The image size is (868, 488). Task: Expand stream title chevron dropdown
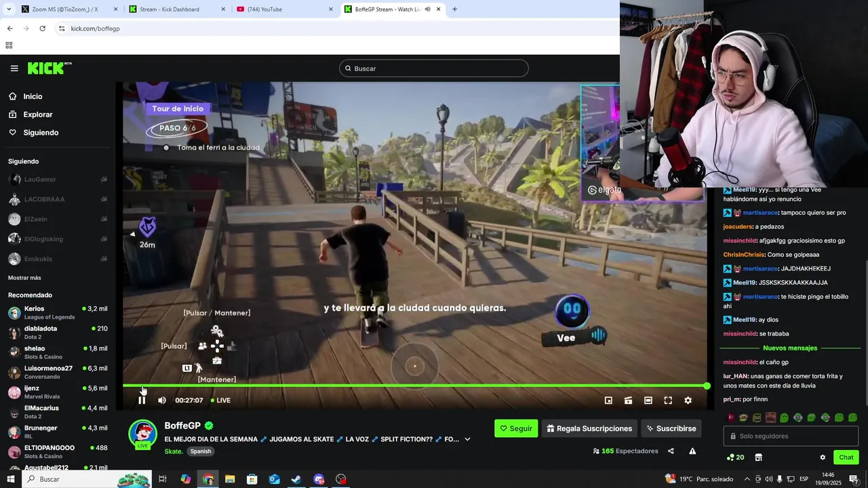(467, 439)
